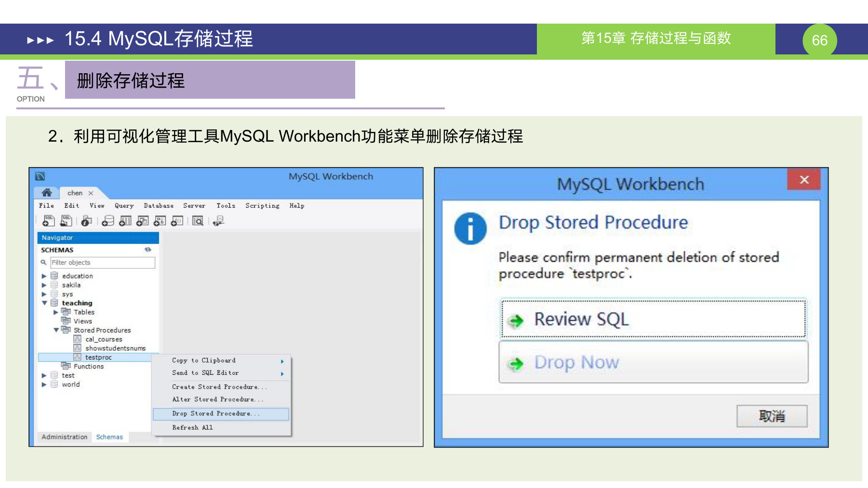Refresh the SCHEMAS list with the arrows icon
Image resolution: width=868 pixels, height=488 pixels.
[x=148, y=250]
